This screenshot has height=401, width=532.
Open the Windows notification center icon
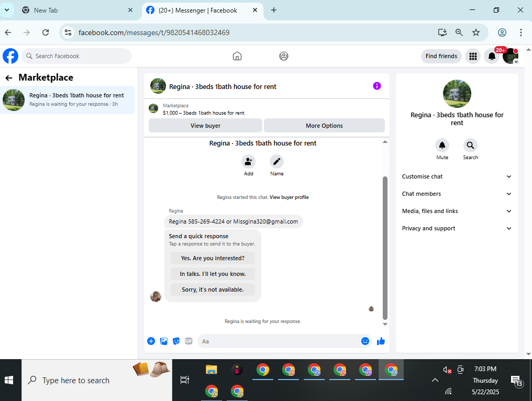click(516, 381)
